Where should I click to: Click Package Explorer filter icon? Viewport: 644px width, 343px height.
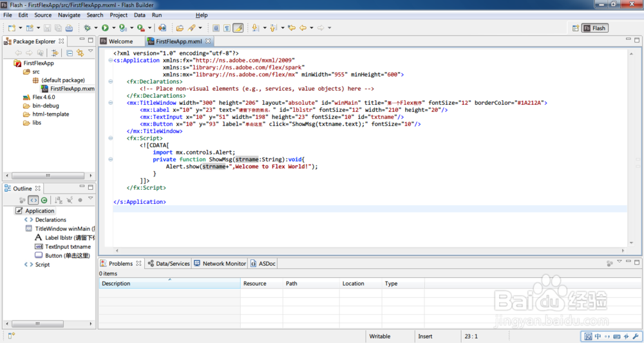tap(55, 53)
